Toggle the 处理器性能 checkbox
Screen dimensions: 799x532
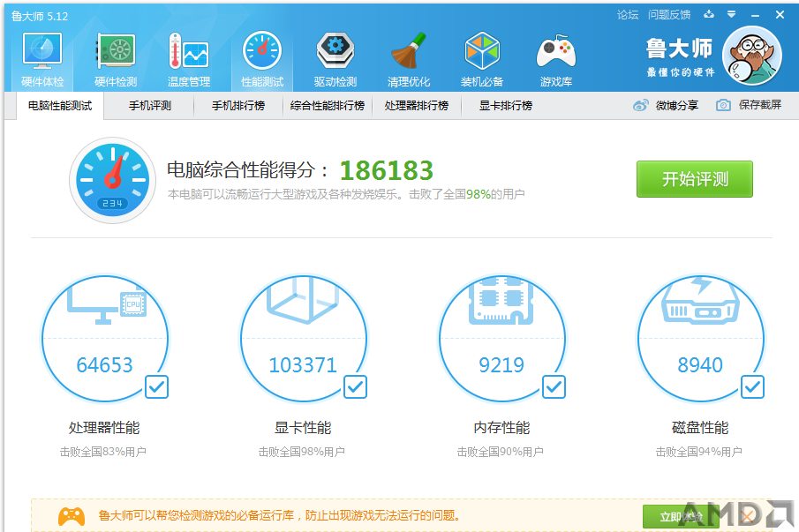(x=156, y=387)
